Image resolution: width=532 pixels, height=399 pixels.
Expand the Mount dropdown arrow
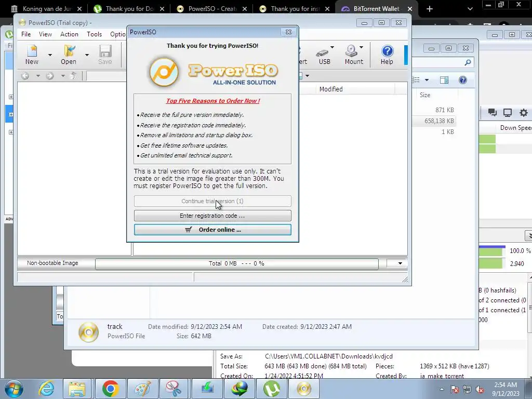click(x=362, y=47)
